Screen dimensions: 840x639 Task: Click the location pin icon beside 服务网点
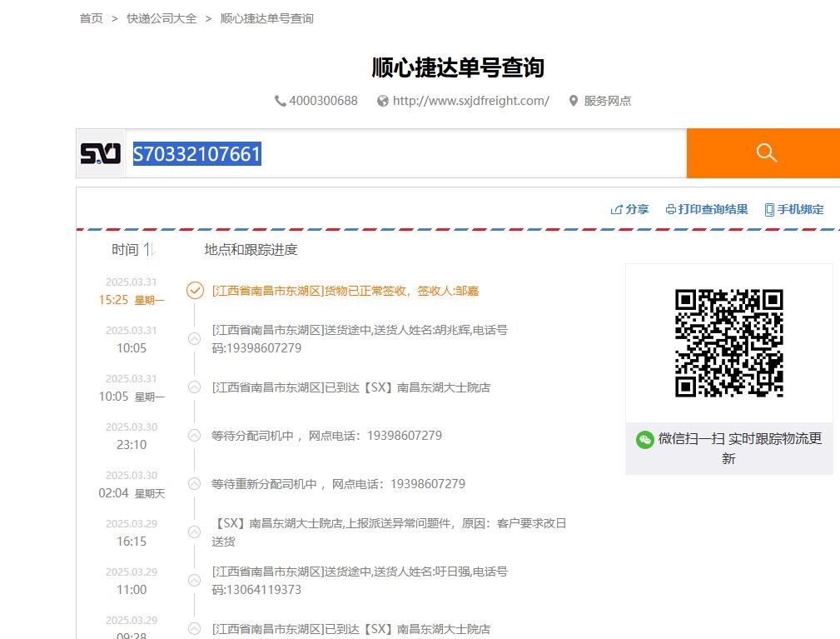click(x=574, y=101)
